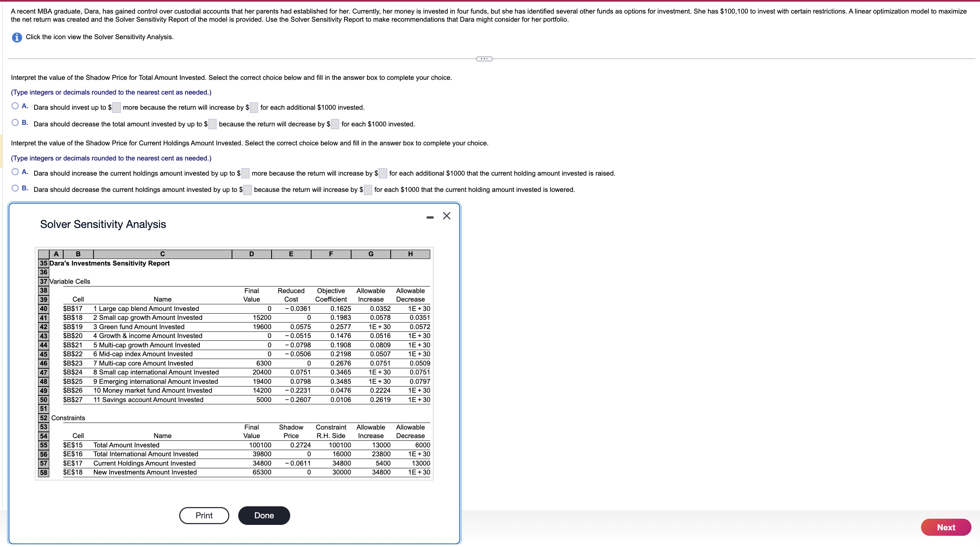980x547 pixels.
Task: Click the 'decrease current holdings by $' answer box
Action: coord(247,190)
